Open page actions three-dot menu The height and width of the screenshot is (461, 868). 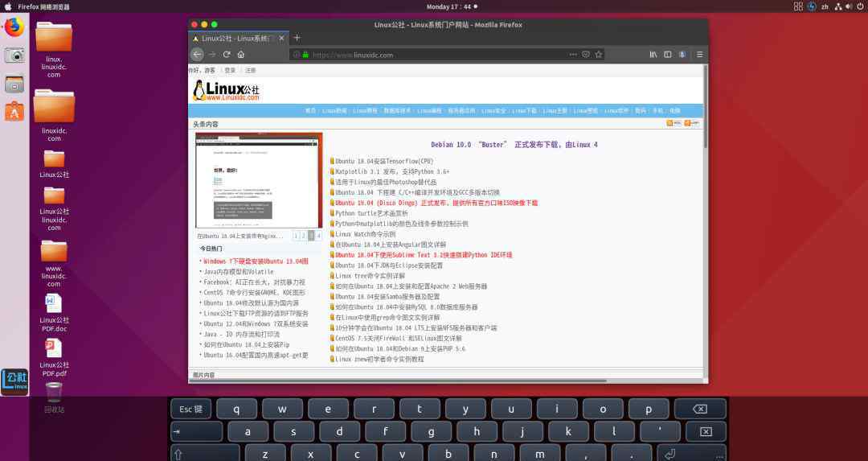point(573,54)
